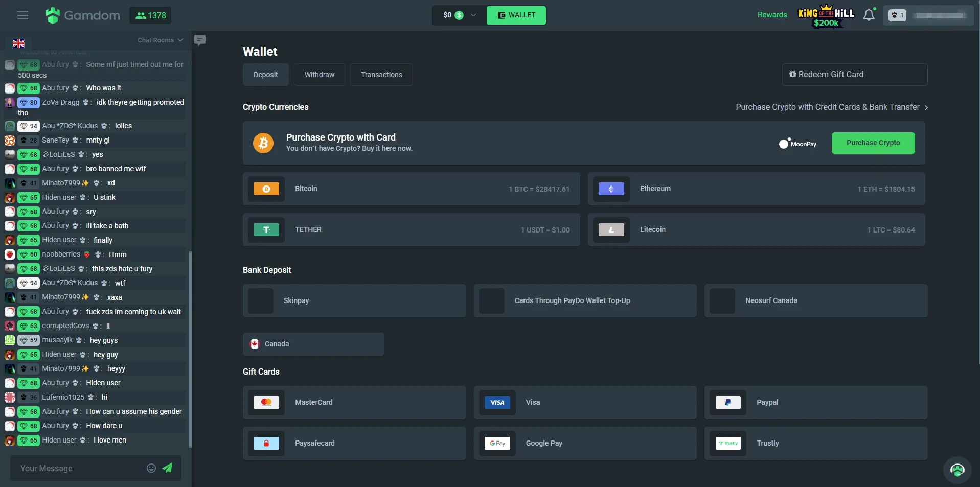
Task: Click the 1 LTC = $80.64 rate
Action: tap(891, 230)
